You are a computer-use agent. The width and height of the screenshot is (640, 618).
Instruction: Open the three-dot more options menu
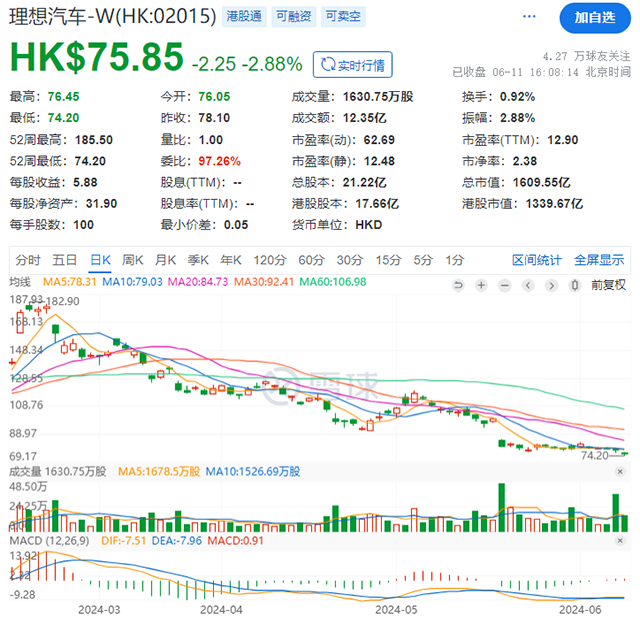tap(529, 16)
